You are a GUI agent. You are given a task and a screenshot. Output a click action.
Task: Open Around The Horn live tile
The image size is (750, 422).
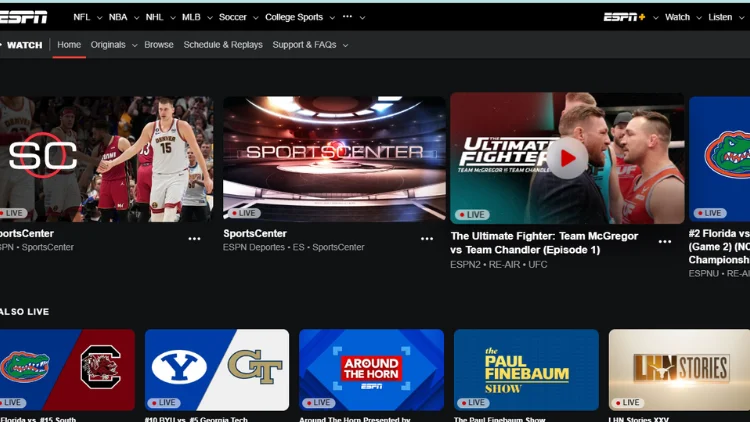click(x=371, y=369)
